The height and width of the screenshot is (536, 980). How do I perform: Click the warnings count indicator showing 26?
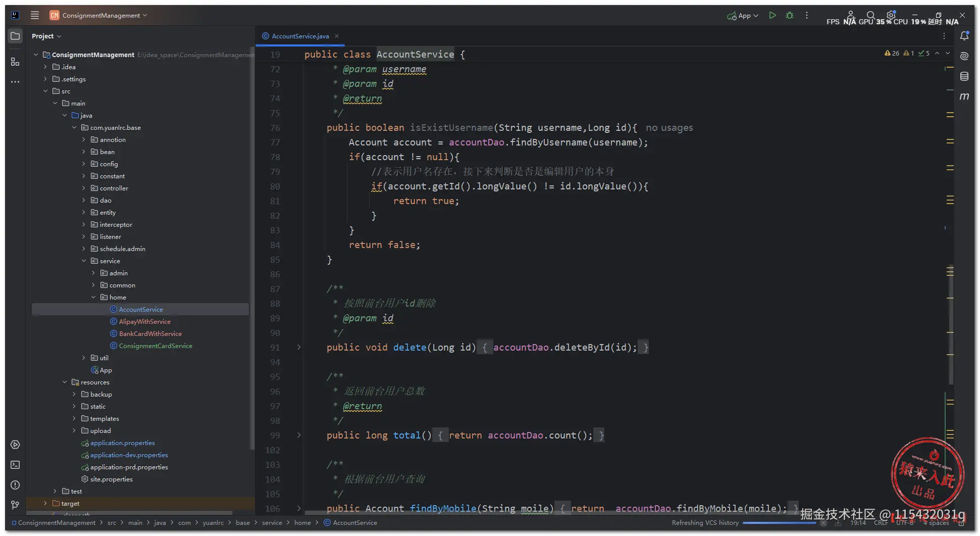coord(892,53)
